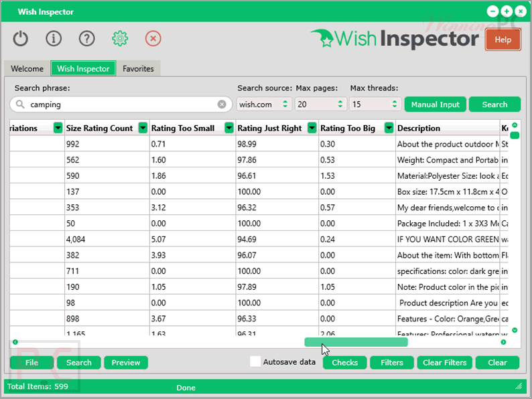Click the scroll up green arrow

tap(515, 125)
